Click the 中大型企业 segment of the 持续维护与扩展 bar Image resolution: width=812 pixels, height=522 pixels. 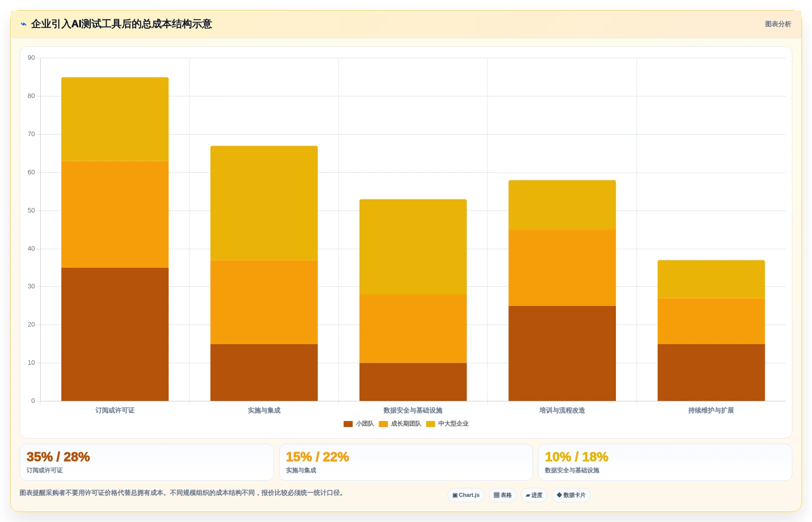[711, 279]
